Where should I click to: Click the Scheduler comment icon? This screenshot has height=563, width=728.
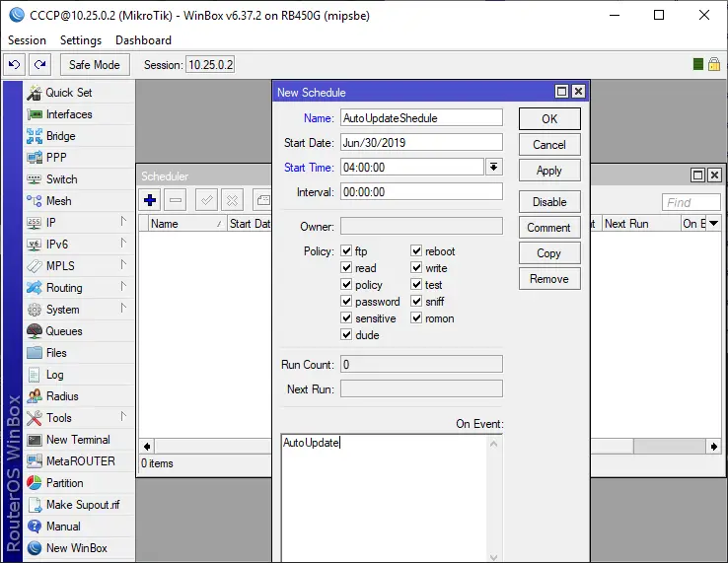click(262, 200)
